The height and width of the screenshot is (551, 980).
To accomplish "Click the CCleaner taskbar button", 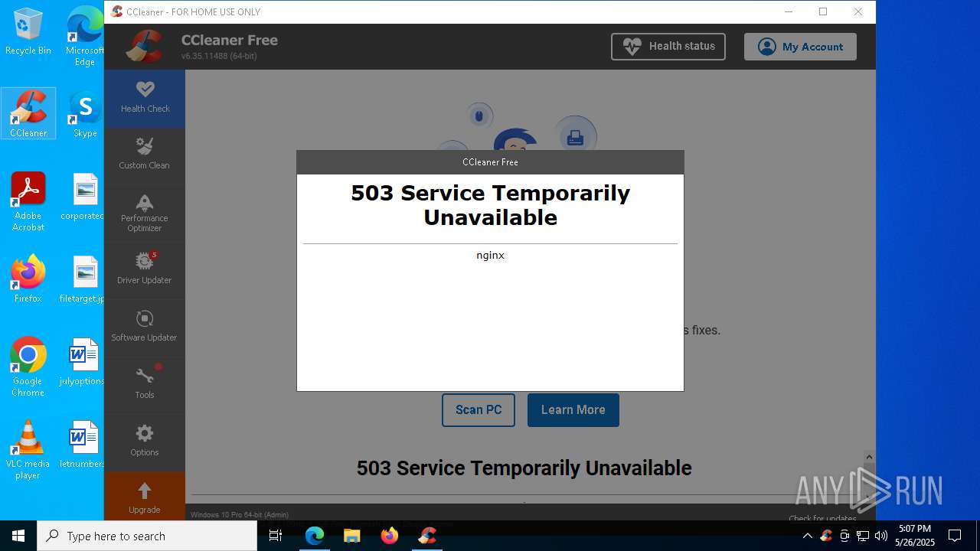I will [x=427, y=536].
